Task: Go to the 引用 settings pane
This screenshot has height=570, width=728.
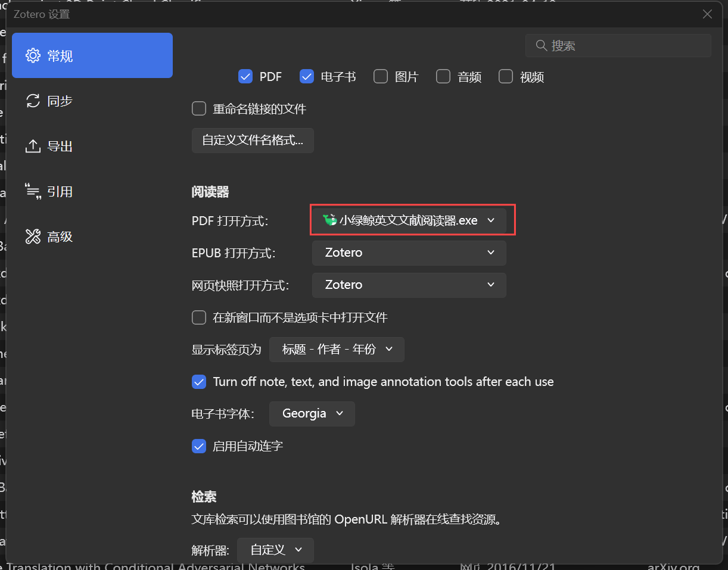Action: (x=92, y=191)
